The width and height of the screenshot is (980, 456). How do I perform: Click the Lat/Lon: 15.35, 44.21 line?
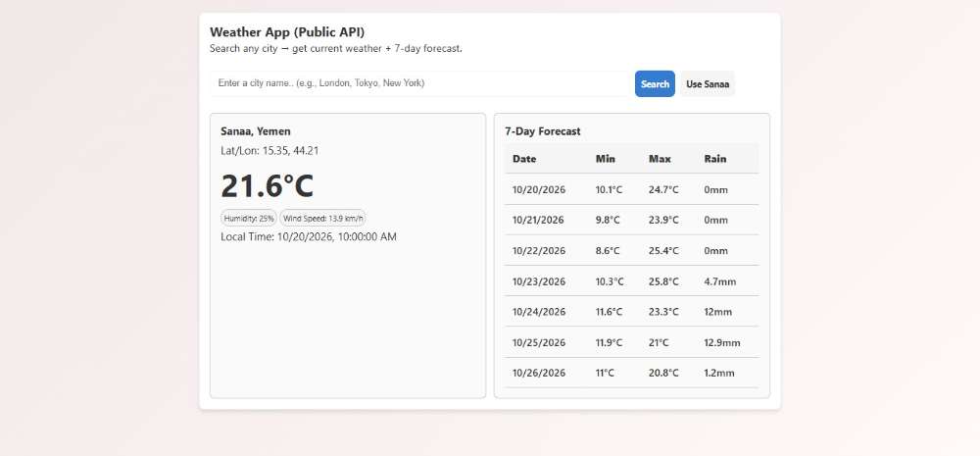click(270, 151)
